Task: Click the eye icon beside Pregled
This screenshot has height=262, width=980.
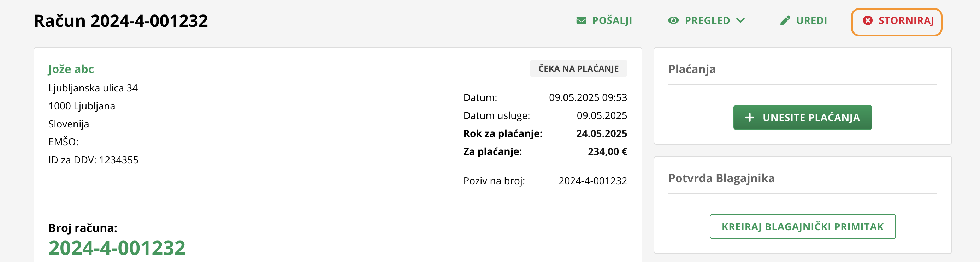Action: click(673, 20)
